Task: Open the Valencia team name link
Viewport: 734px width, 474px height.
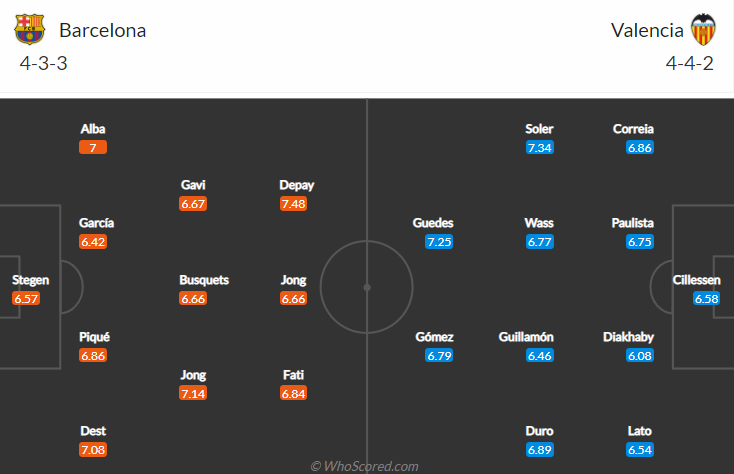Action: point(647,30)
